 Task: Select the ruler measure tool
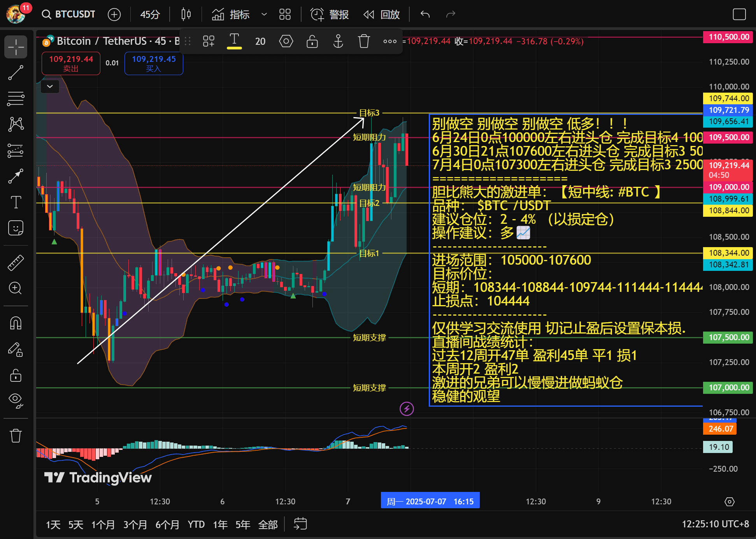16,263
